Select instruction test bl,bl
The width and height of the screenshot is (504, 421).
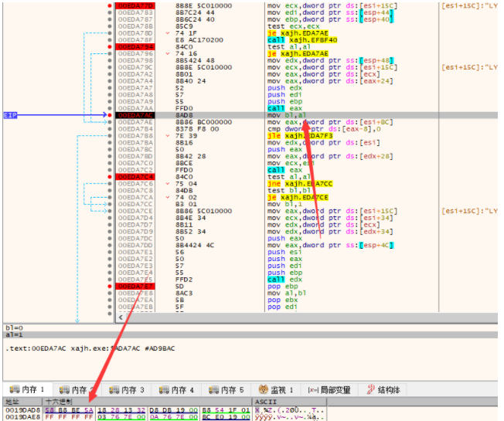pos(289,191)
